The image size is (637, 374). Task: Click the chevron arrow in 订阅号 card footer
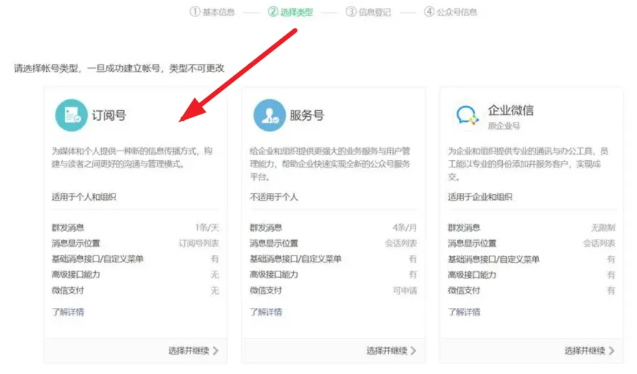(x=216, y=350)
